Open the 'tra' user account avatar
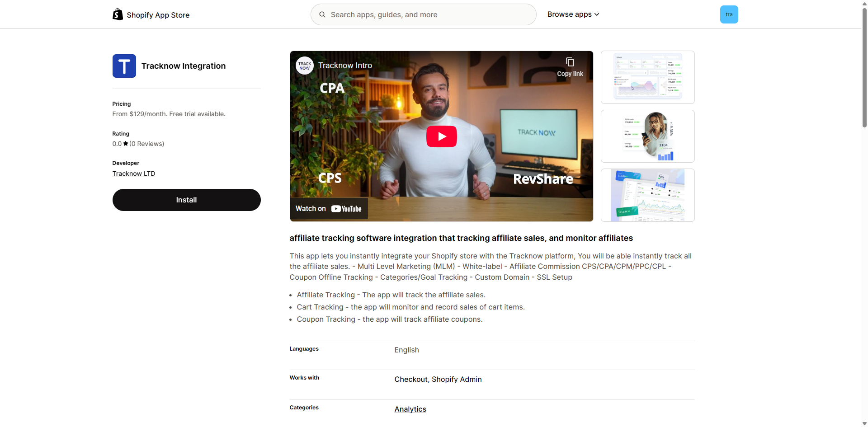This screenshot has height=427, width=868. click(729, 14)
